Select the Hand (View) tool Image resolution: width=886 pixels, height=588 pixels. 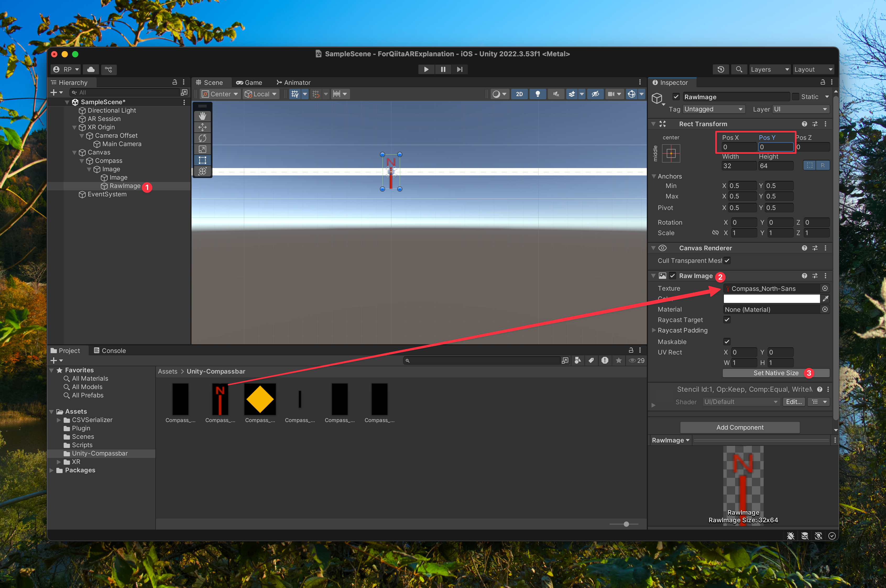pos(202,116)
